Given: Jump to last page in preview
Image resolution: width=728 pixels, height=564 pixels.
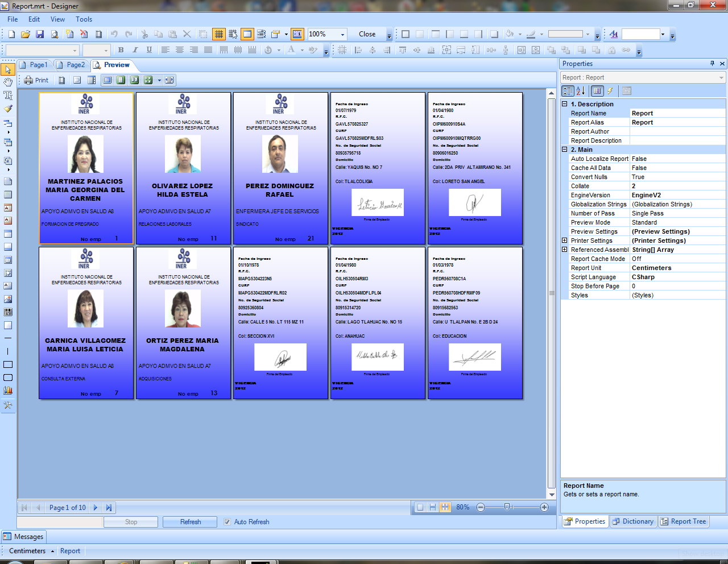Looking at the screenshot, I should [x=109, y=508].
